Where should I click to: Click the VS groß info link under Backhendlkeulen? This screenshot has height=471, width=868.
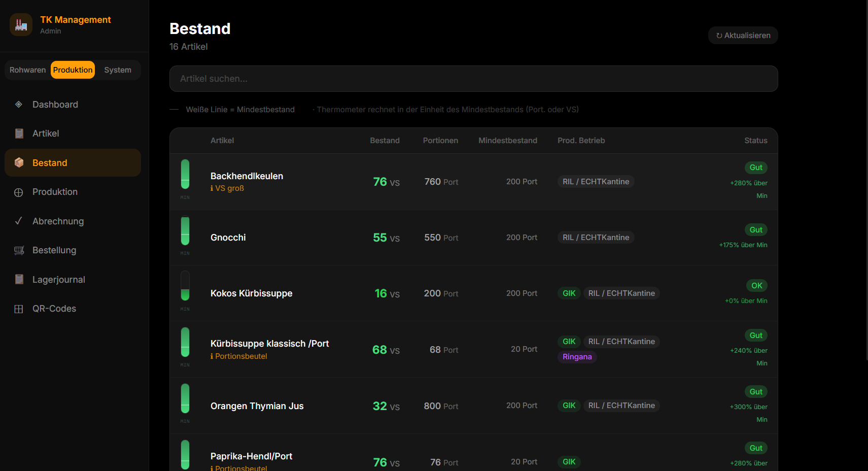[227, 188]
